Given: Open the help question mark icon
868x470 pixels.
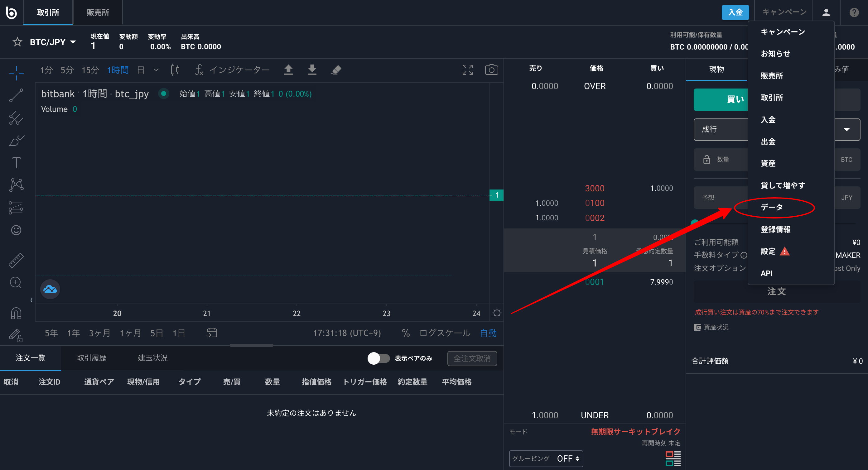Looking at the screenshot, I should tap(854, 12).
